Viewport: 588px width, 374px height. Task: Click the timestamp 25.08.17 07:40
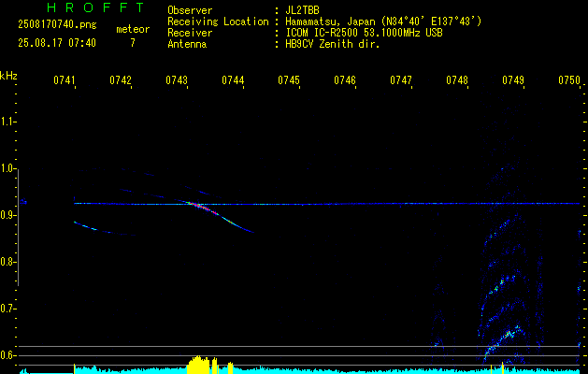pos(57,43)
